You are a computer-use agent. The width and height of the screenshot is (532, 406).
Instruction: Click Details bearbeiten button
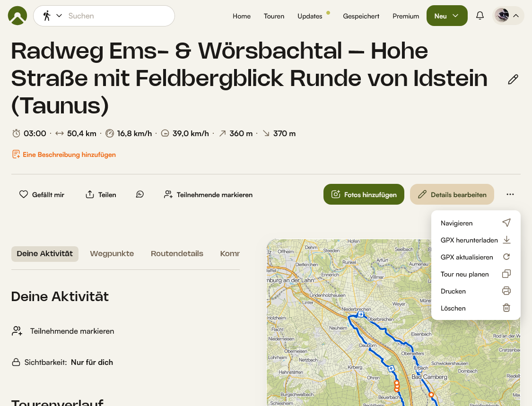coord(452,194)
